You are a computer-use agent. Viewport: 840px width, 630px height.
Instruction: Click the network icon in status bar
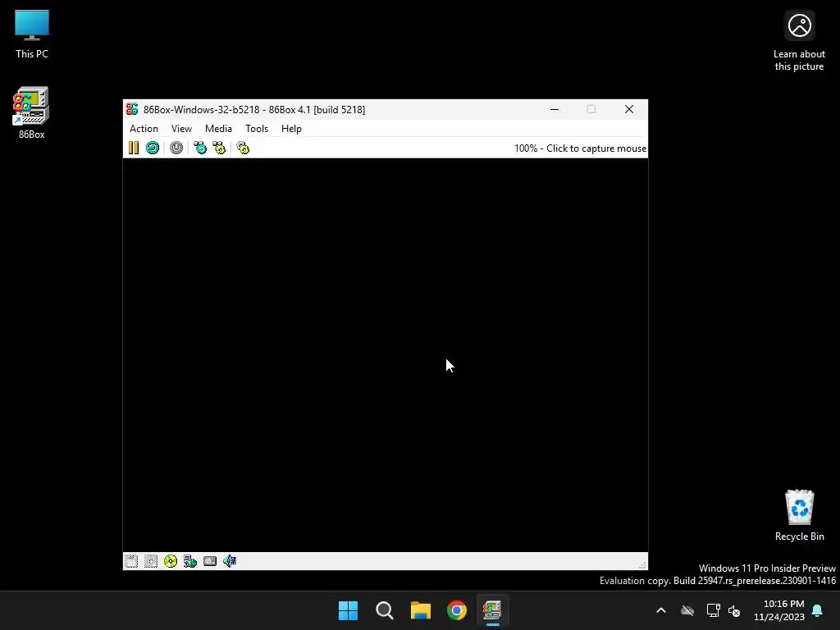click(190, 561)
